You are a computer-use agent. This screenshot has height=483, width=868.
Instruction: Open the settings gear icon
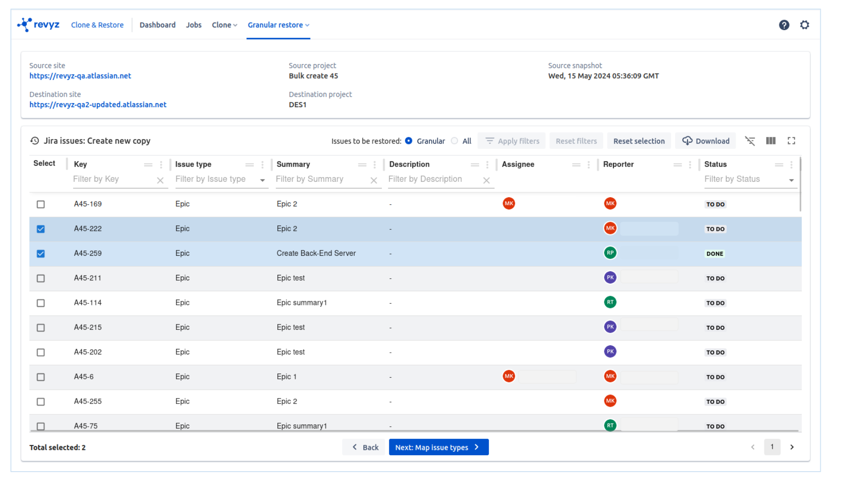[x=804, y=25]
